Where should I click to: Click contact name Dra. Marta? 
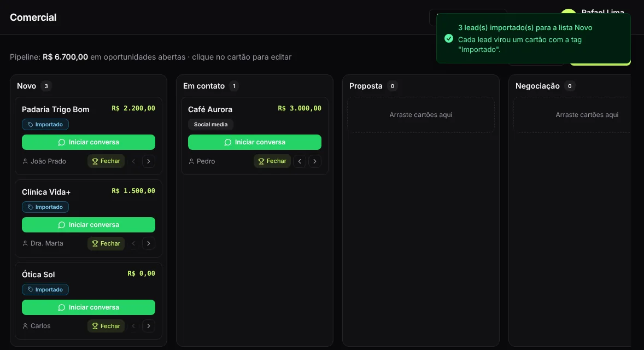(47, 243)
